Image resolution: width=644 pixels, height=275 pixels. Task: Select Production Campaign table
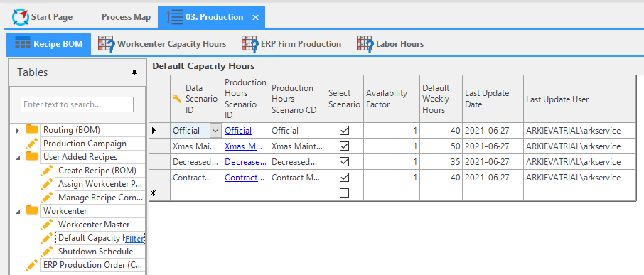(85, 144)
